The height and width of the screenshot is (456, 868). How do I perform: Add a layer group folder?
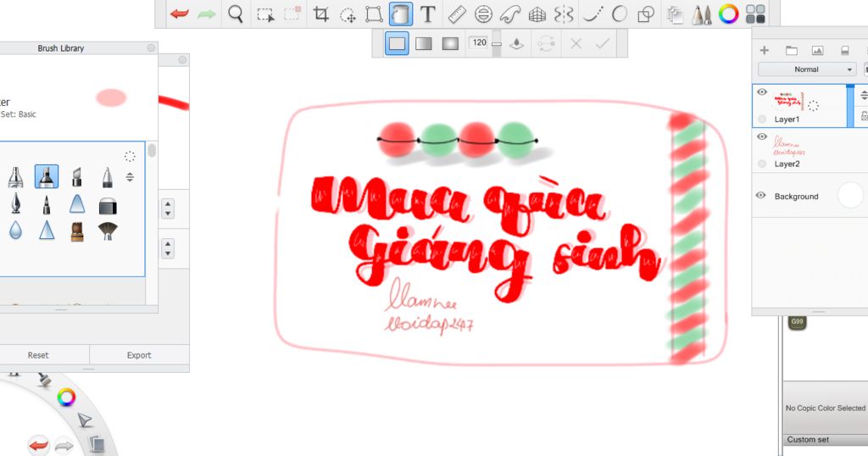[792, 50]
